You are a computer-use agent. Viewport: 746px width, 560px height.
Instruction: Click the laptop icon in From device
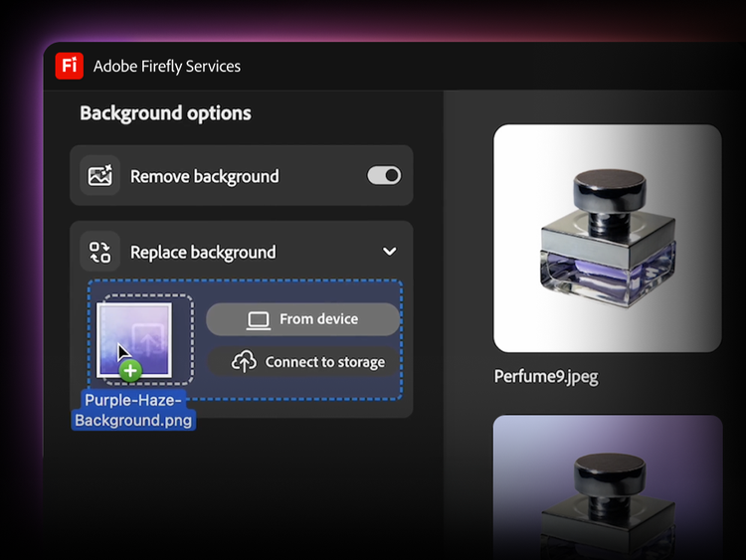(259, 319)
